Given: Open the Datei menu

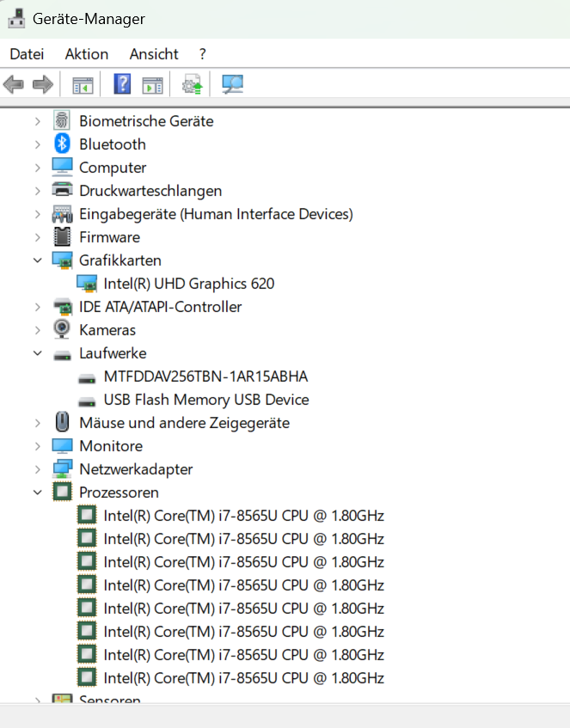Looking at the screenshot, I should tap(27, 54).
